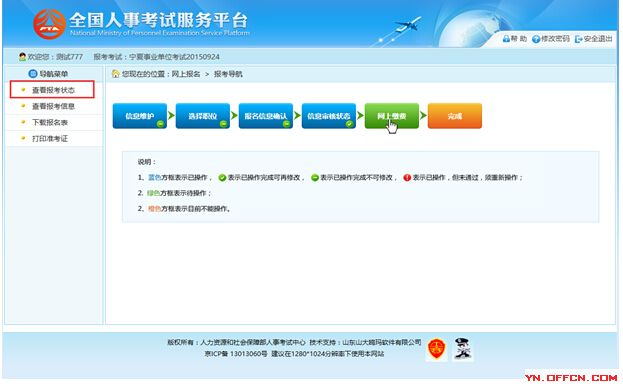Click the red national emblem badge in footer
623x387 pixels.
[436, 349]
